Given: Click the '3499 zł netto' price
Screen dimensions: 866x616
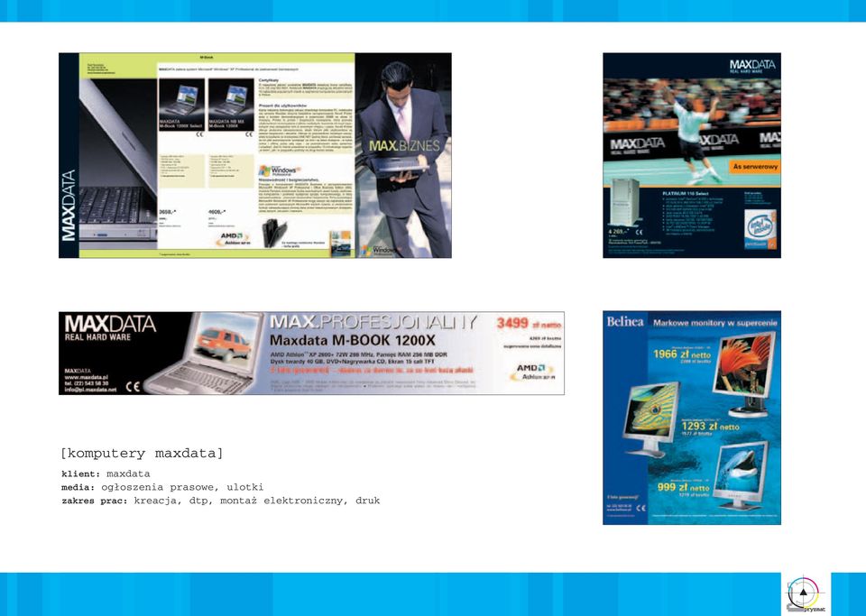Looking at the screenshot, I should tap(529, 324).
